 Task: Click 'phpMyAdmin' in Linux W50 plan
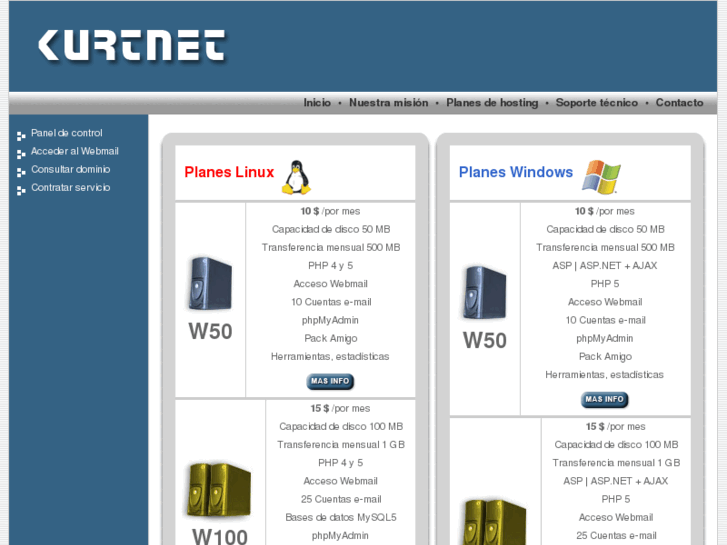(330, 321)
